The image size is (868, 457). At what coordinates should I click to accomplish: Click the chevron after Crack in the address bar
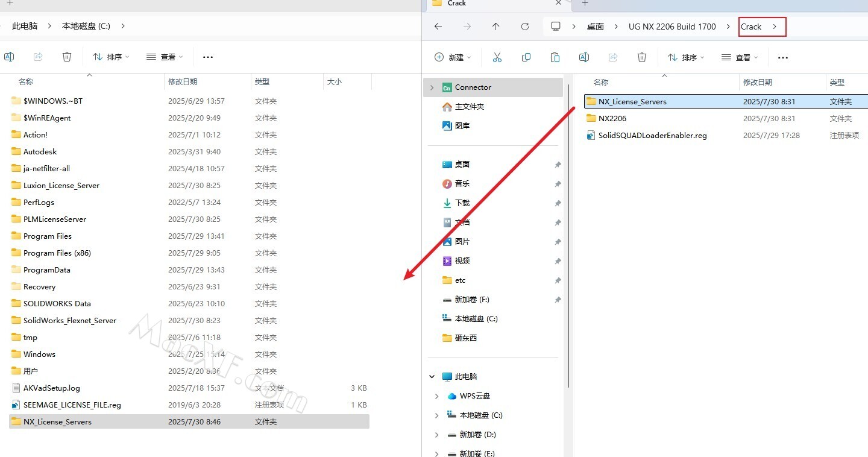(775, 27)
